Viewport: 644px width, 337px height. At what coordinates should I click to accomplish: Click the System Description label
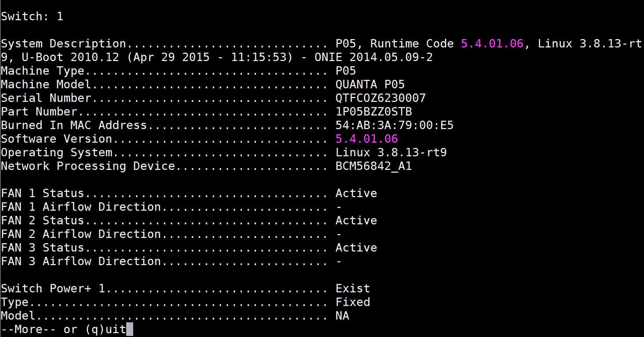[63, 44]
